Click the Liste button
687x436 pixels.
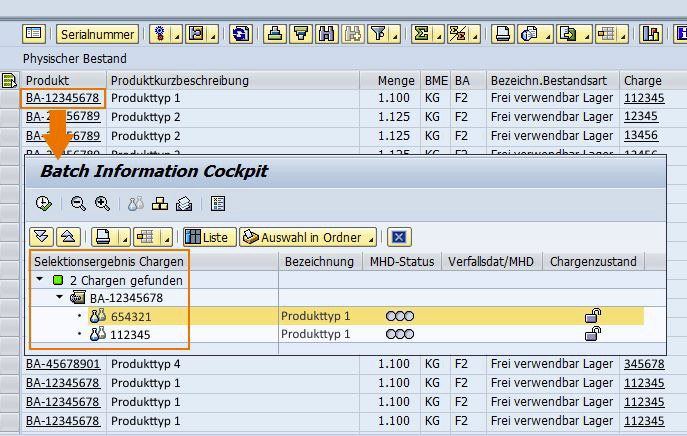[x=207, y=237]
